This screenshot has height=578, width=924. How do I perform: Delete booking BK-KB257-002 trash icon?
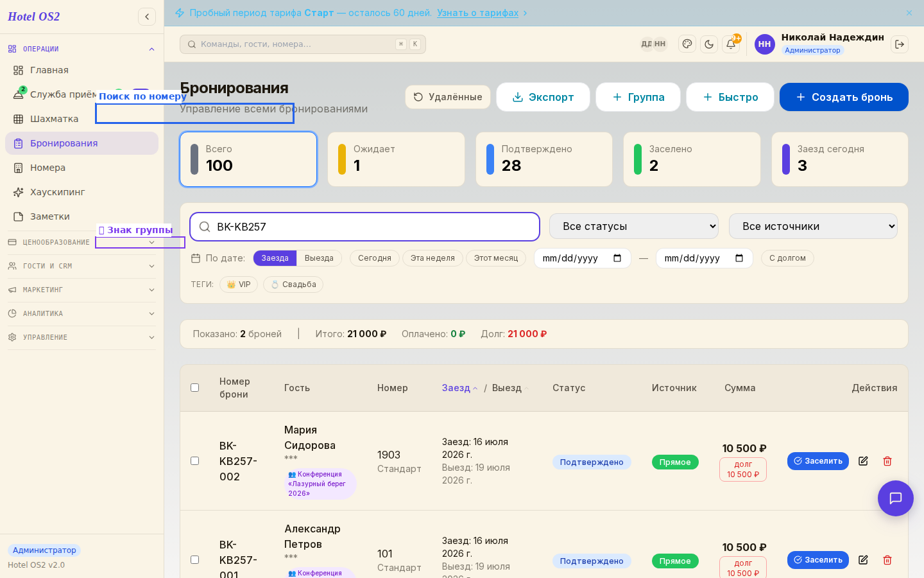coord(887,461)
